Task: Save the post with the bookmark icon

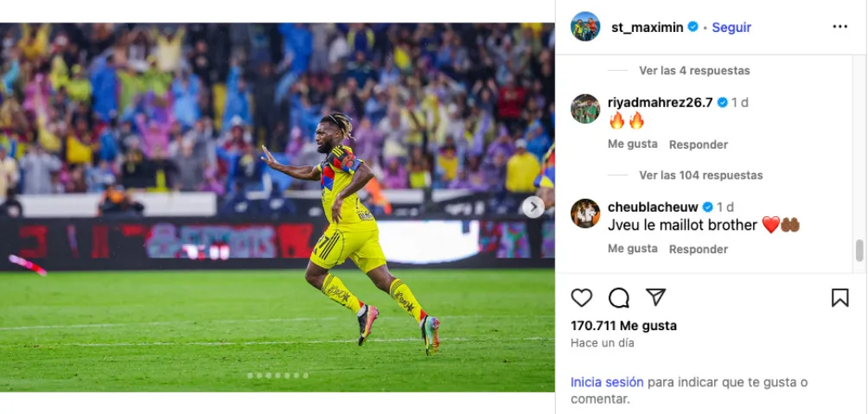Action: pyautogui.click(x=839, y=298)
